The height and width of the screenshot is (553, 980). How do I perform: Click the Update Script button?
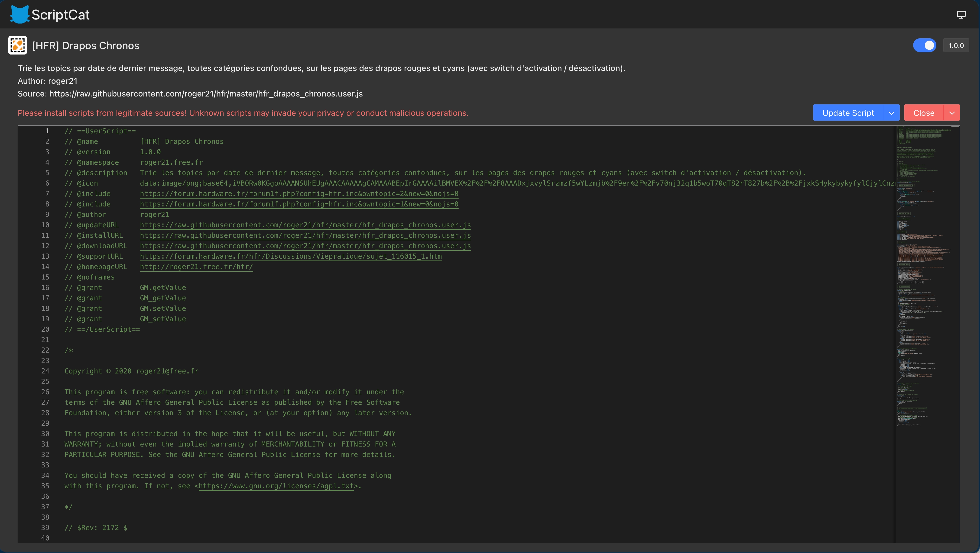click(848, 113)
